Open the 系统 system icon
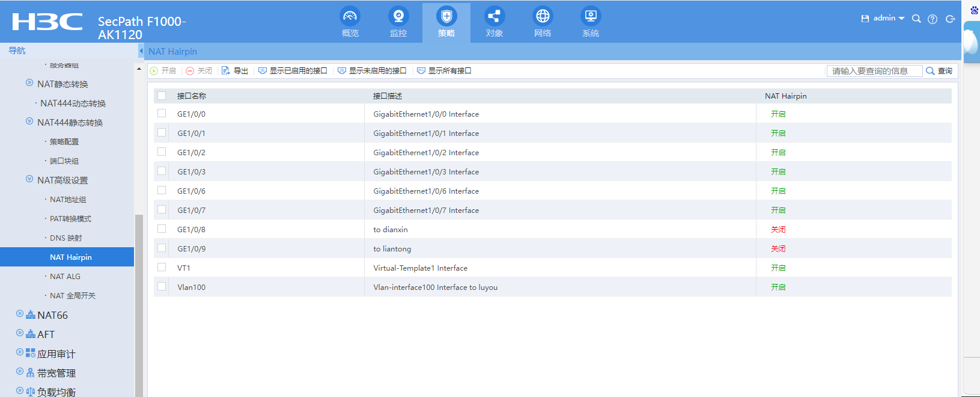The width and height of the screenshot is (980, 397). point(591,16)
